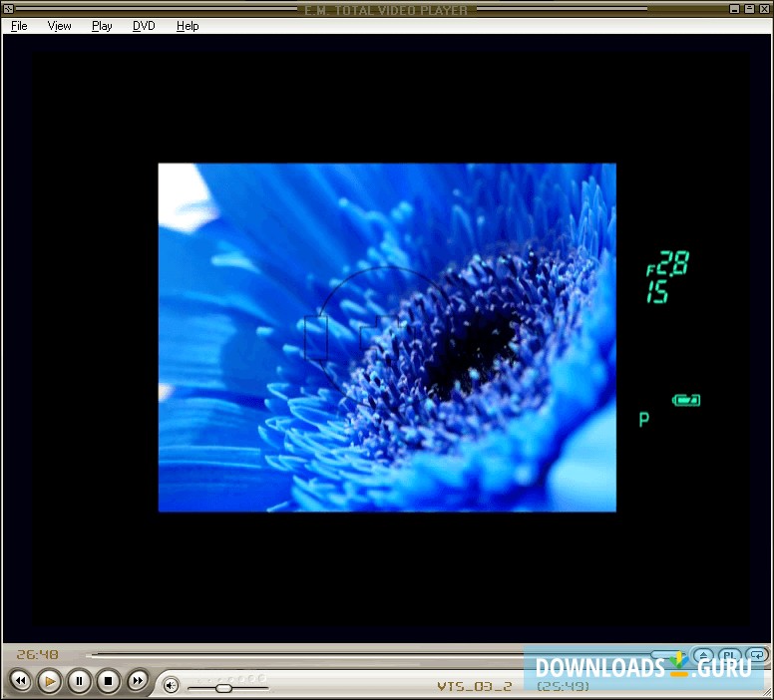Maximize the player window
774x700 pixels.
[749, 9]
